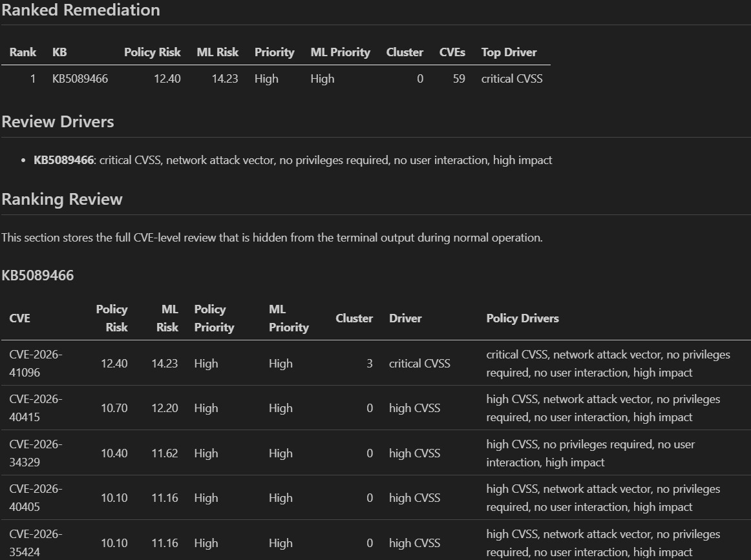
Task: Click cluster value 3 for CVE-2026-41096
Action: (369, 363)
